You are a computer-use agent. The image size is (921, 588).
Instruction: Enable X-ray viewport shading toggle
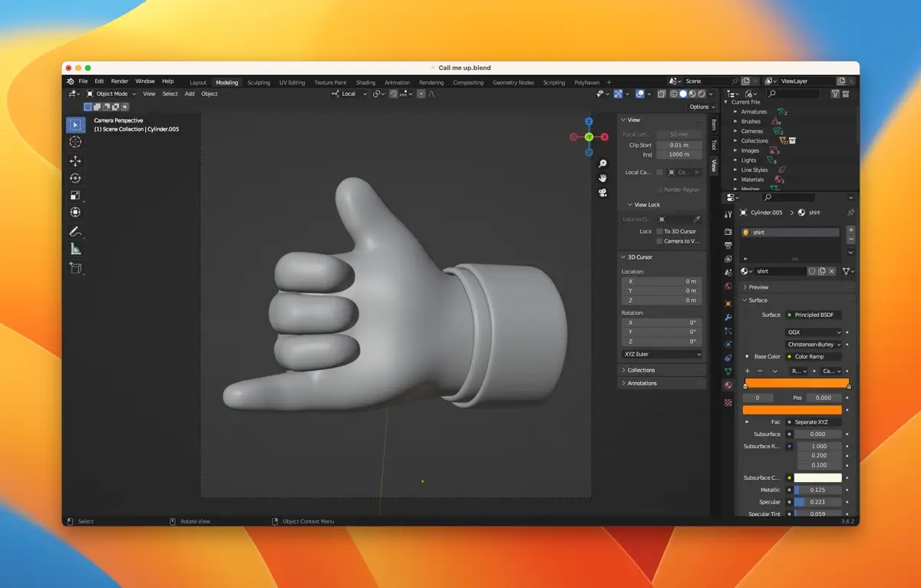point(662,93)
